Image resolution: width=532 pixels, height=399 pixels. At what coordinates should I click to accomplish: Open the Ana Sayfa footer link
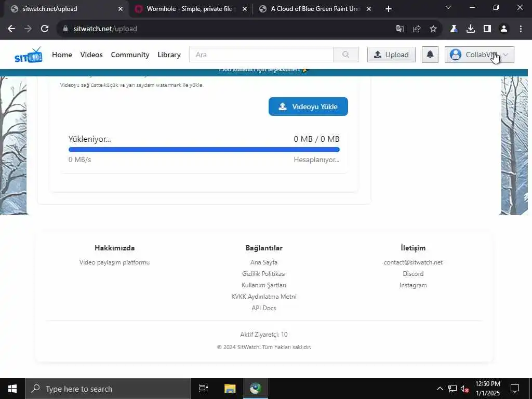(x=264, y=262)
